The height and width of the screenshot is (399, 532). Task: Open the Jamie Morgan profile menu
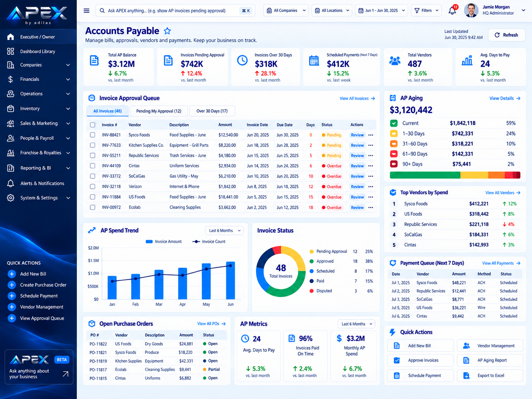495,10
